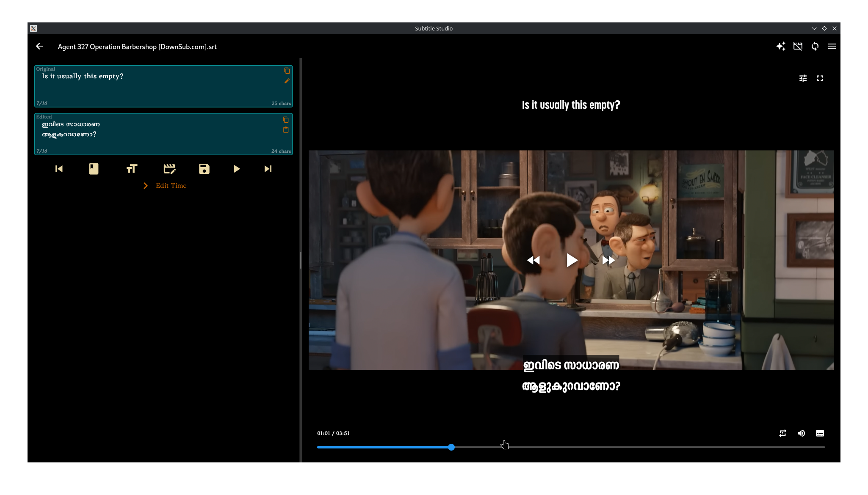Fast-forward the video
The width and height of the screenshot is (868, 495).
(608, 260)
